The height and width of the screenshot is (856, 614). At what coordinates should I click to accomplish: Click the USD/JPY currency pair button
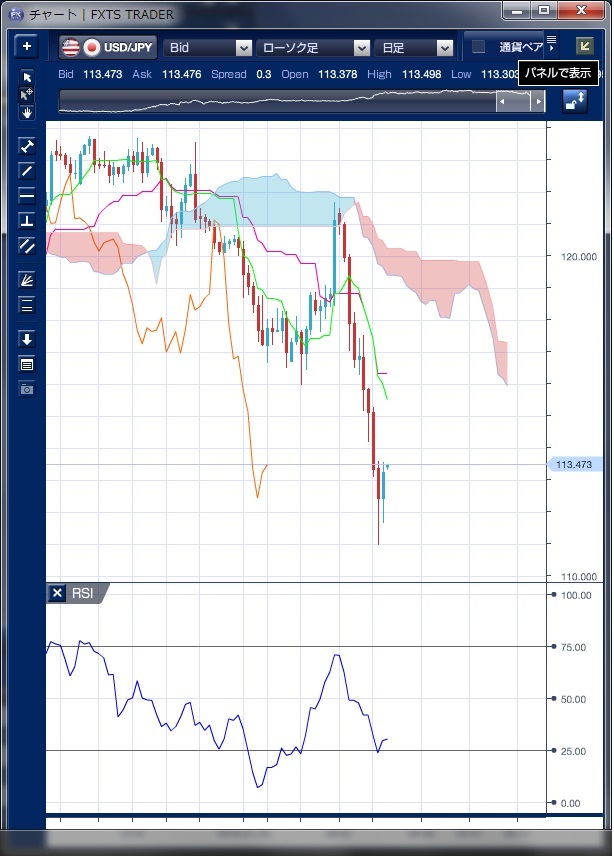(107, 47)
